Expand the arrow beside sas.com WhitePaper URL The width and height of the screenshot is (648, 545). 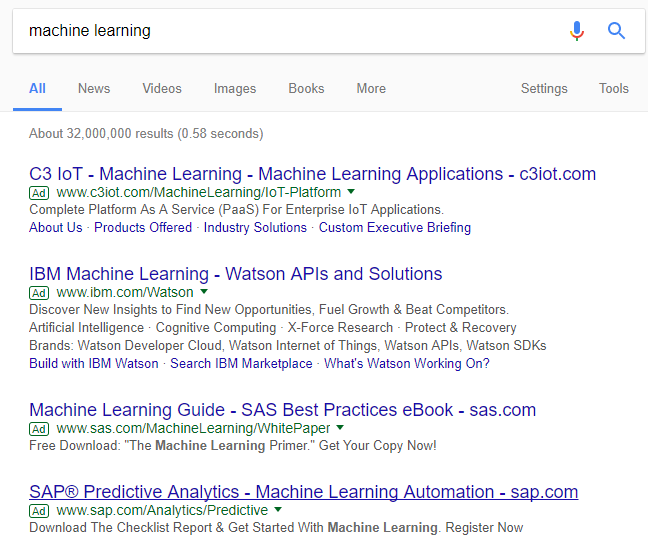340,427
